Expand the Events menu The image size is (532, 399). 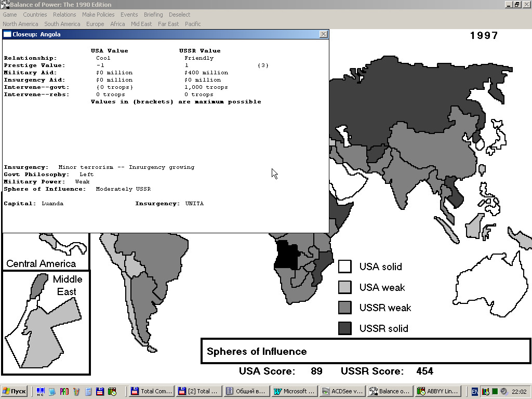[x=129, y=15]
